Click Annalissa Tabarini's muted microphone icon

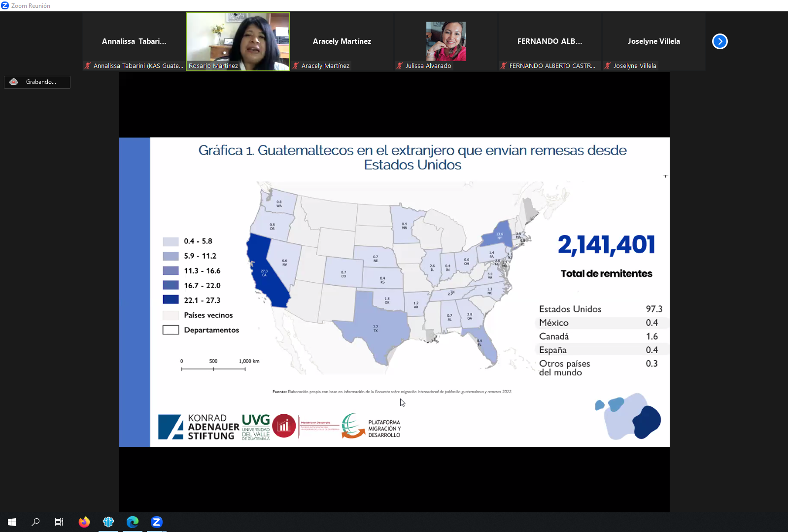click(x=88, y=66)
